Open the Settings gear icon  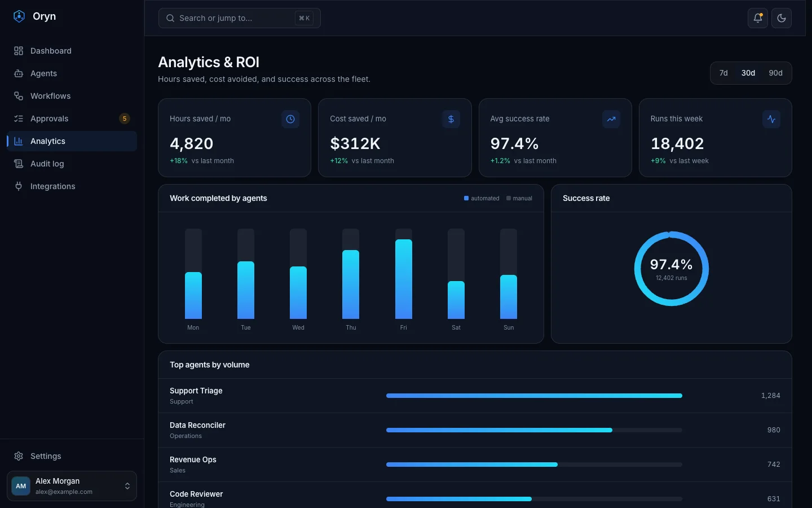point(19,456)
